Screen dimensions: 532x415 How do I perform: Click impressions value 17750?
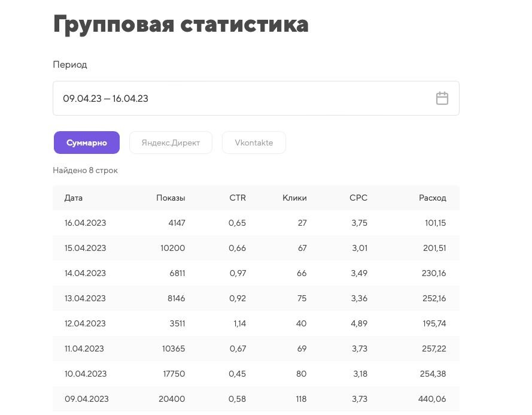174,374
